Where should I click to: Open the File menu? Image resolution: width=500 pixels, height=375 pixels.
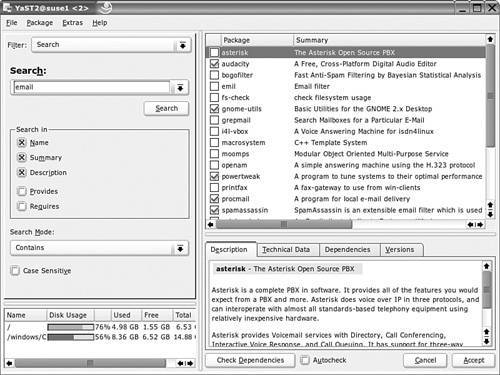(x=12, y=23)
